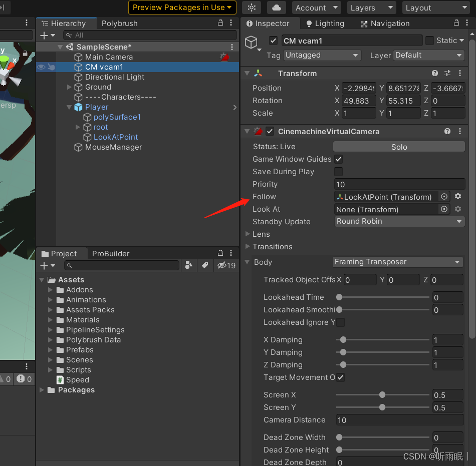The width and height of the screenshot is (476, 466).
Task: Toggle hidden packages count icon 19
Action: point(226,265)
